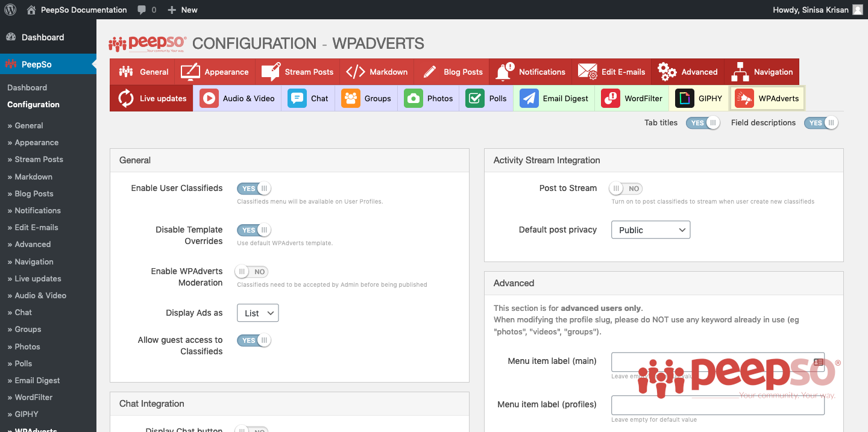Click the WordPress logo in admin bar
The image size is (868, 432).
coord(10,10)
